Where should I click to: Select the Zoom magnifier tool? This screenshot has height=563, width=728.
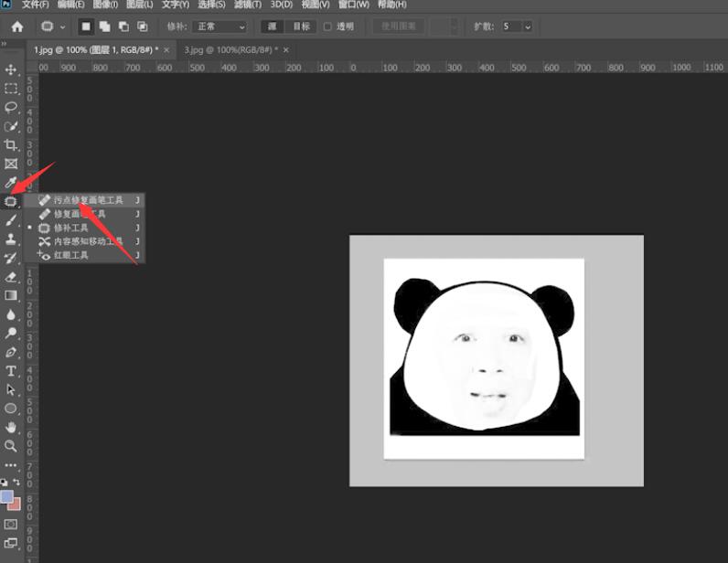click(x=11, y=446)
